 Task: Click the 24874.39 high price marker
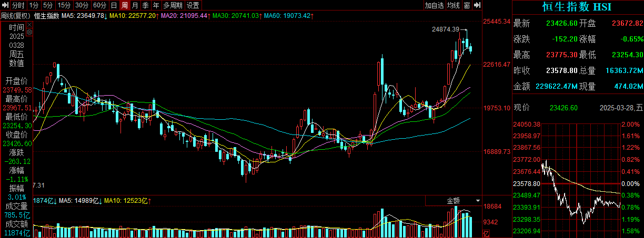coord(446,29)
